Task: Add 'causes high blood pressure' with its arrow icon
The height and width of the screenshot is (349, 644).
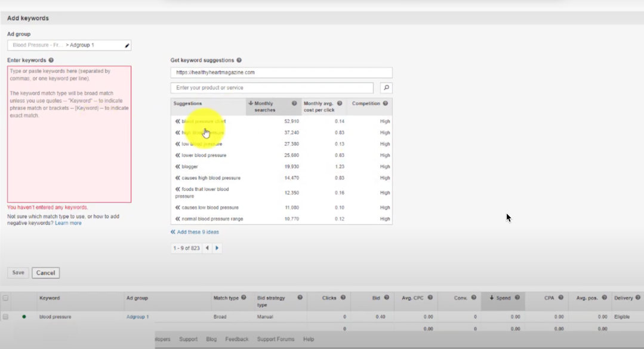Action: pyautogui.click(x=177, y=178)
